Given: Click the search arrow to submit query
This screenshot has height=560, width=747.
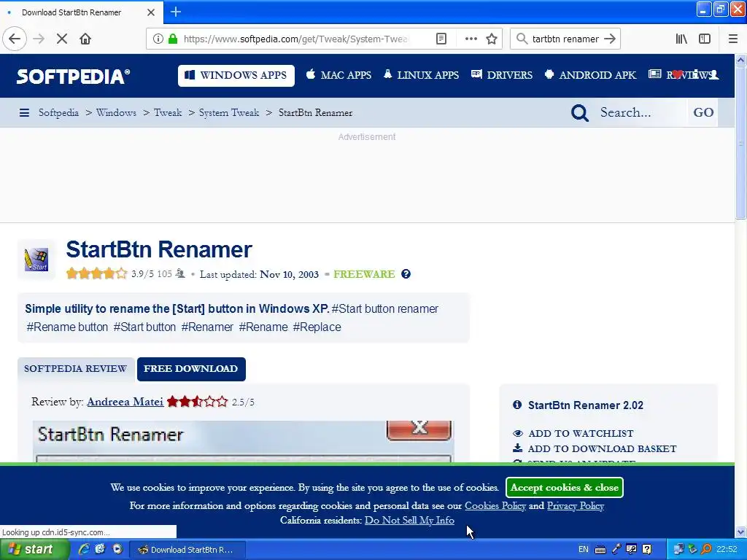Looking at the screenshot, I should pos(609,39).
